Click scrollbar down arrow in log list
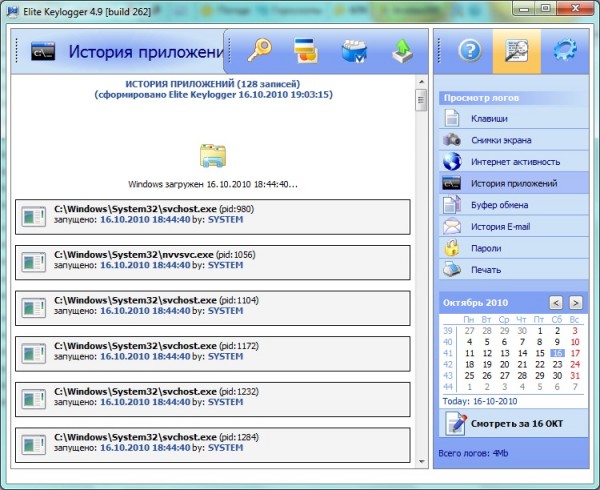Image resolution: width=600 pixels, height=490 pixels. (421, 462)
